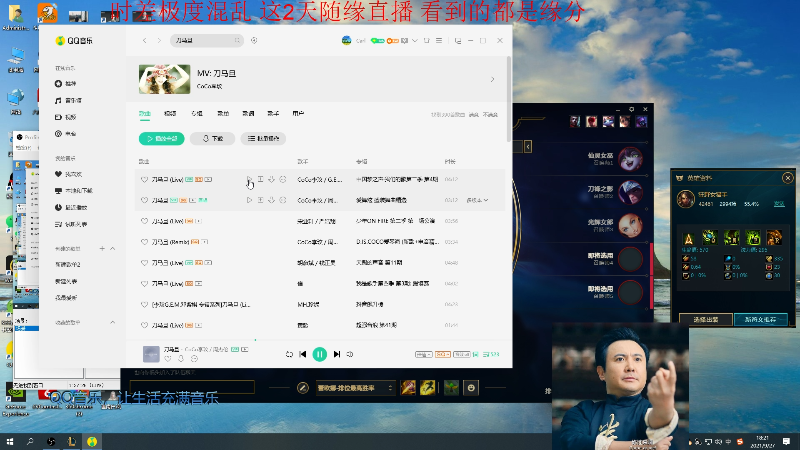This screenshot has height=450, width=800.
Task: Play the 刀马旦 (Live) CoCo李玟 / G.E.M. row
Action: point(249,180)
